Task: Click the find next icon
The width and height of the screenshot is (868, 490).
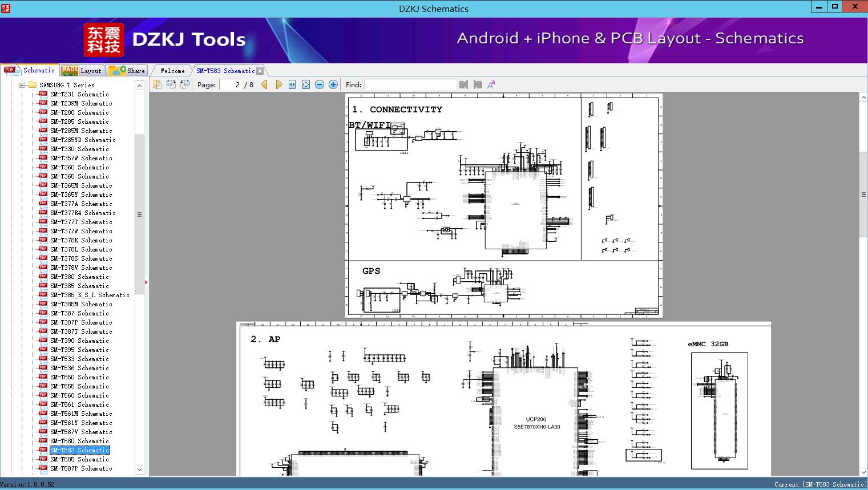Action: point(478,84)
